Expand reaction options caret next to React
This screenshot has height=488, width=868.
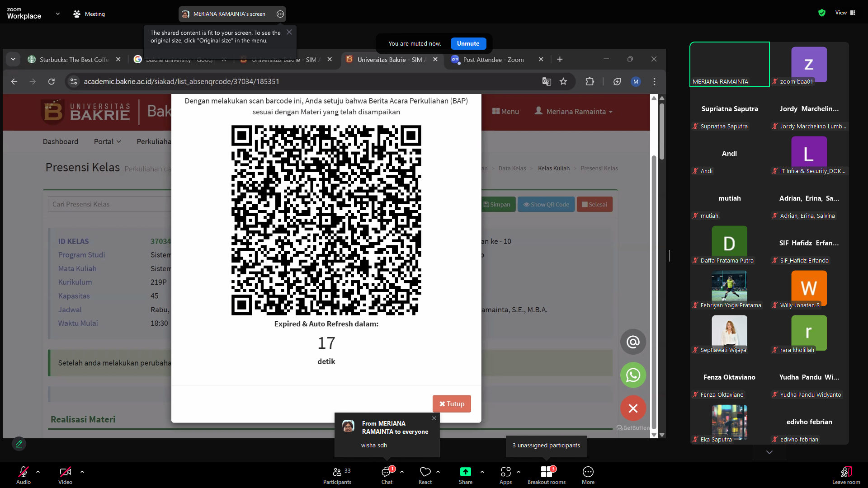(438, 472)
